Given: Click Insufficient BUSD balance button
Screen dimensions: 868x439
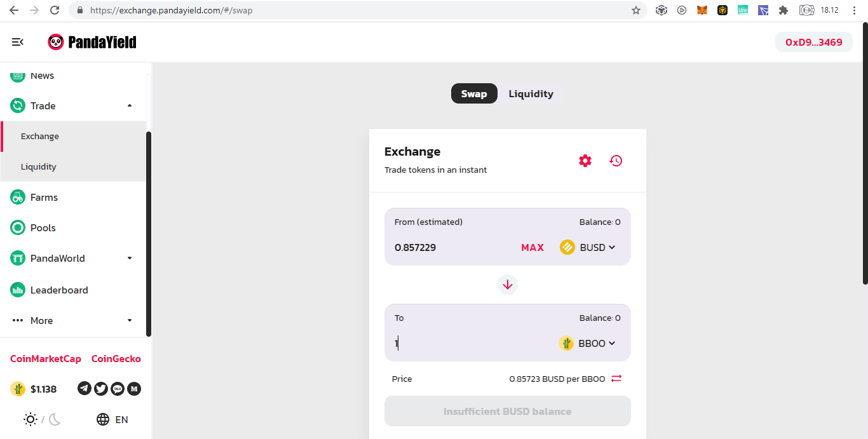Looking at the screenshot, I should click(508, 411).
